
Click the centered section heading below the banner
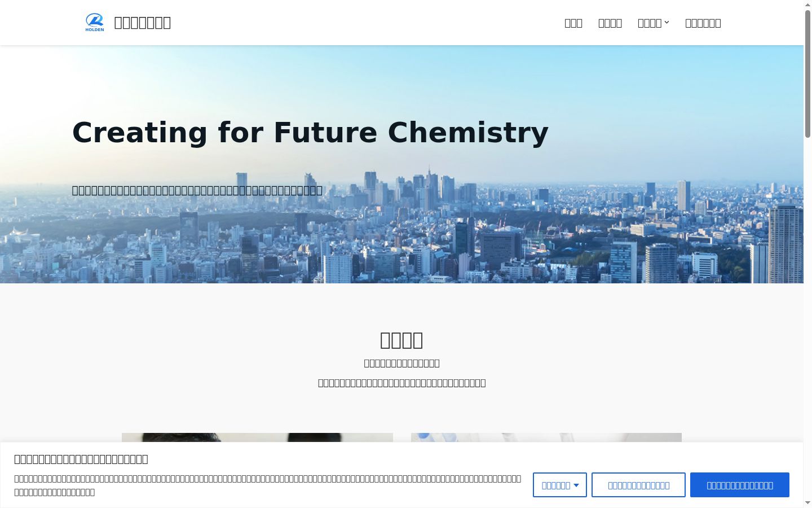pyautogui.click(x=401, y=340)
